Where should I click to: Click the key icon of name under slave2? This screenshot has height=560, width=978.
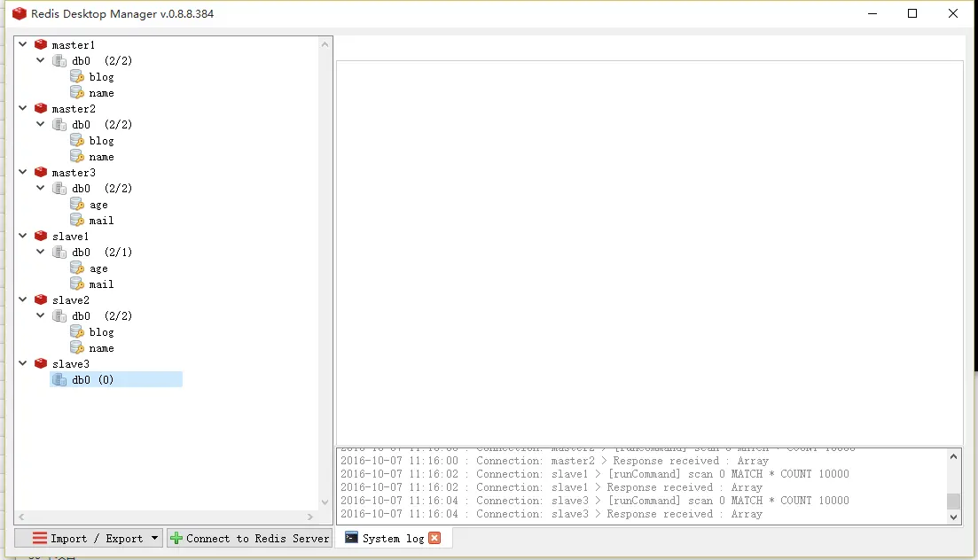[77, 347]
